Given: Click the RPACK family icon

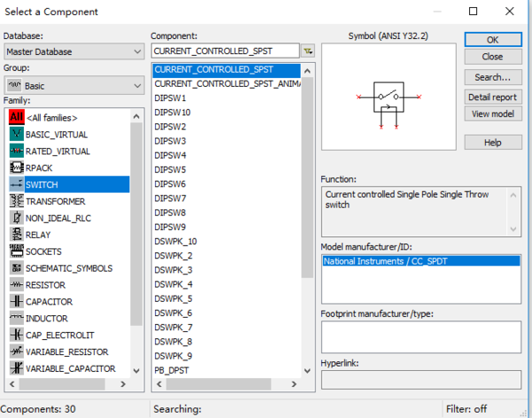Looking at the screenshot, I should (16, 168).
